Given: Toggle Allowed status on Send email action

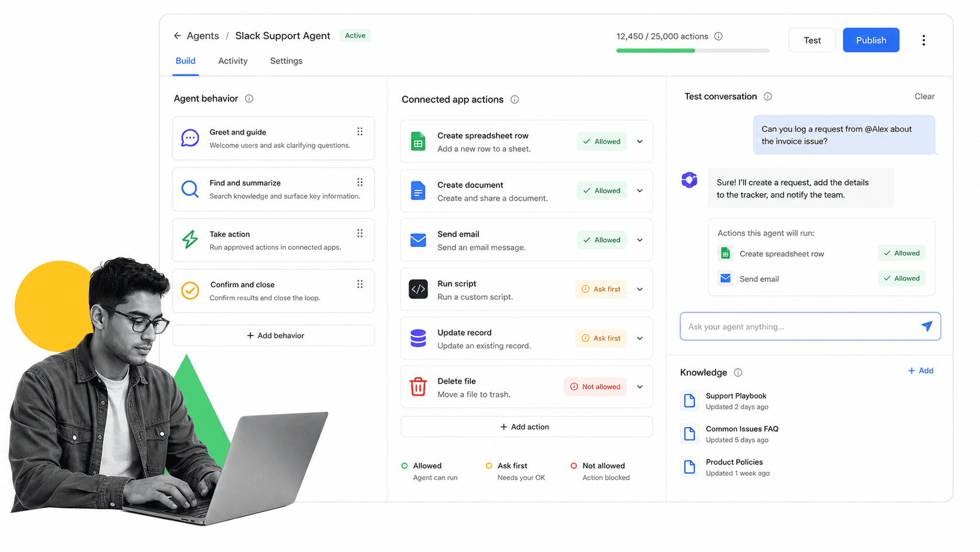Looking at the screenshot, I should 602,240.
